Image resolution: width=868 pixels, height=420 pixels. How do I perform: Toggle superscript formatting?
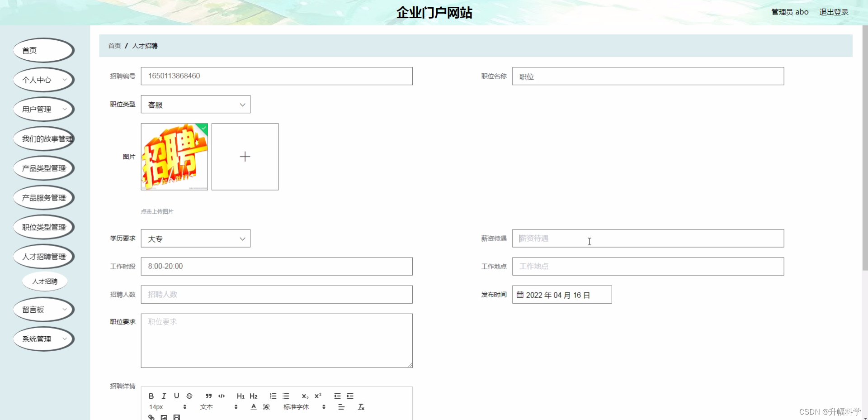click(x=318, y=396)
